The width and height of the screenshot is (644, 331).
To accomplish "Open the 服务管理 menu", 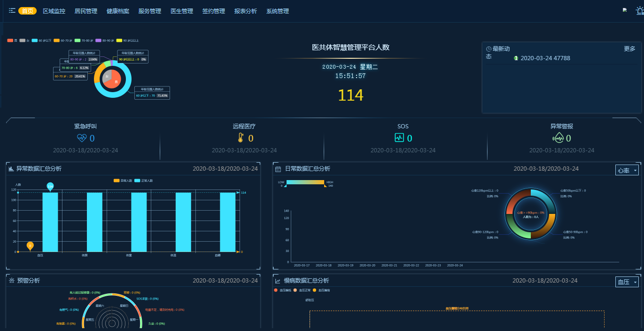I will (150, 11).
